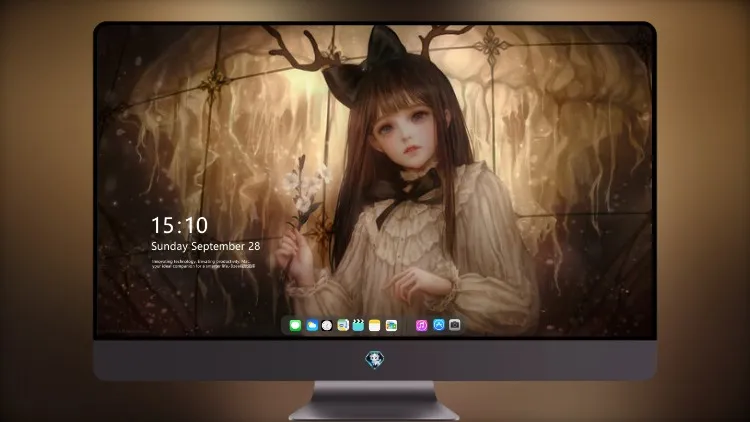Launch the Camera app from dock

[455, 325]
